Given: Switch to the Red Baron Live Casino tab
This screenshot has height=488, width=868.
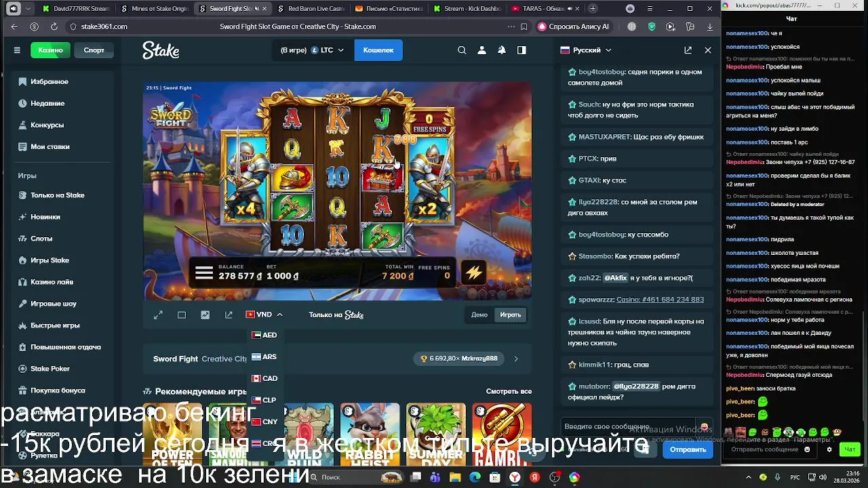Looking at the screenshot, I should coord(311,9).
